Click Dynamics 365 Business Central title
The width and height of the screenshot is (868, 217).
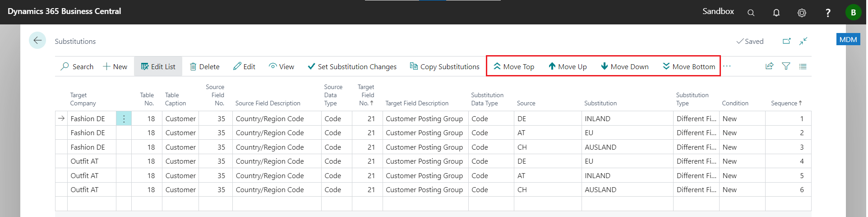pyautogui.click(x=64, y=11)
